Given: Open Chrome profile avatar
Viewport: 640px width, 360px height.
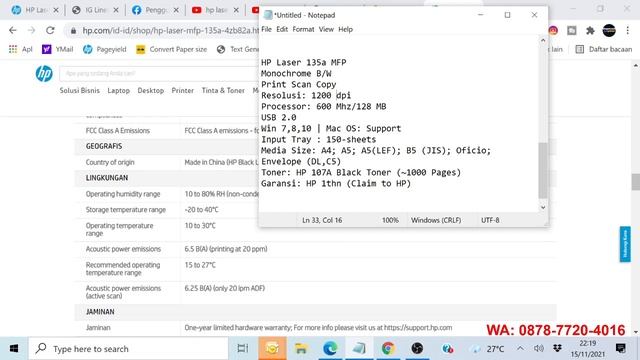Looking at the screenshot, I should click(x=609, y=30).
